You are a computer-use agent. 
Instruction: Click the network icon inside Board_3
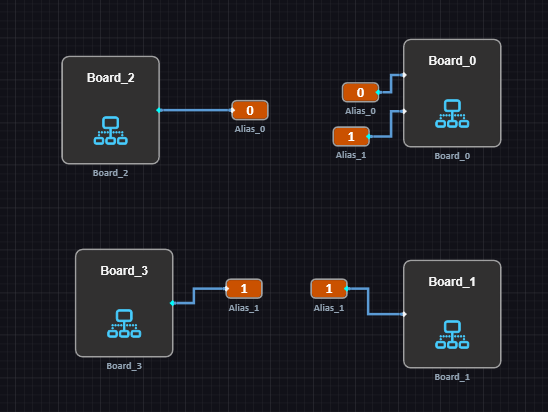click(x=124, y=323)
